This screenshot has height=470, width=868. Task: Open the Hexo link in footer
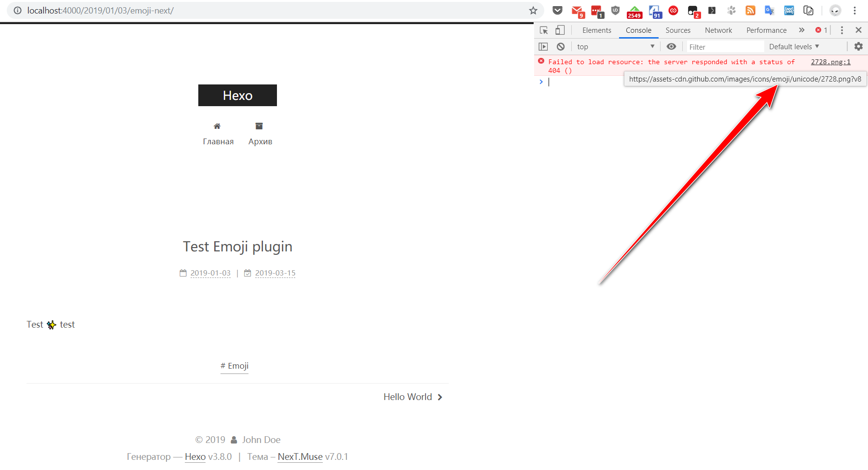pyautogui.click(x=195, y=456)
